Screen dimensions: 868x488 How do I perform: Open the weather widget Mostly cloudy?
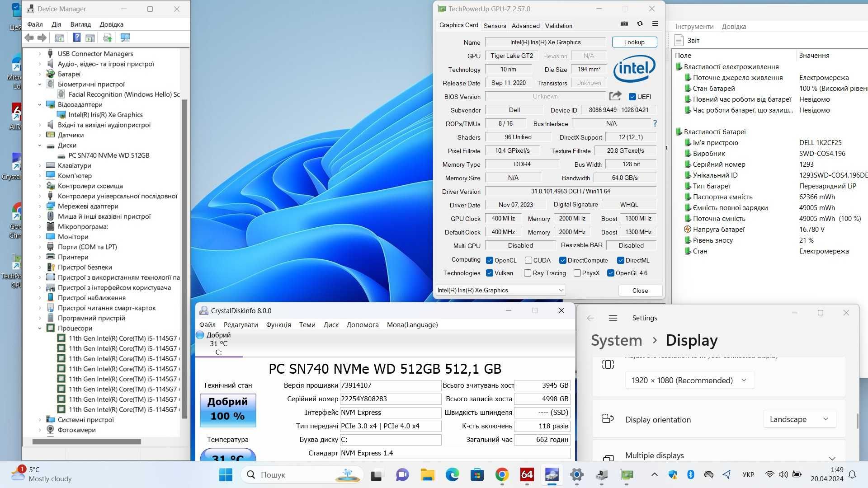click(x=42, y=474)
